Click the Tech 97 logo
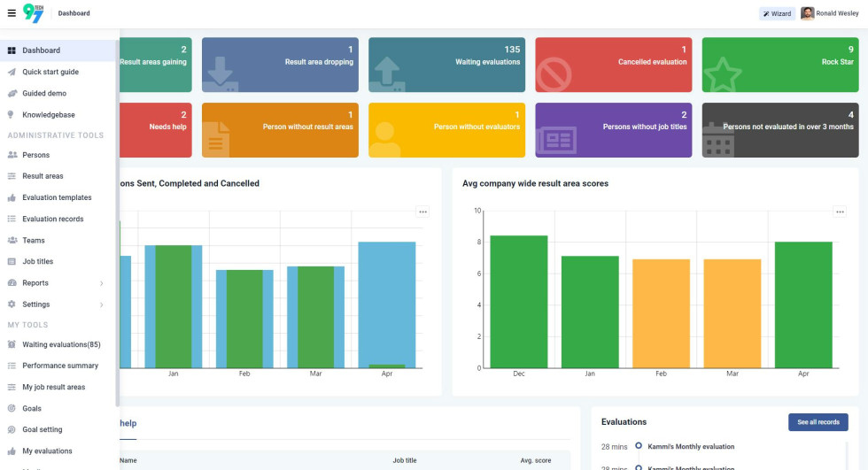Image resolution: width=868 pixels, height=470 pixels. point(33,13)
